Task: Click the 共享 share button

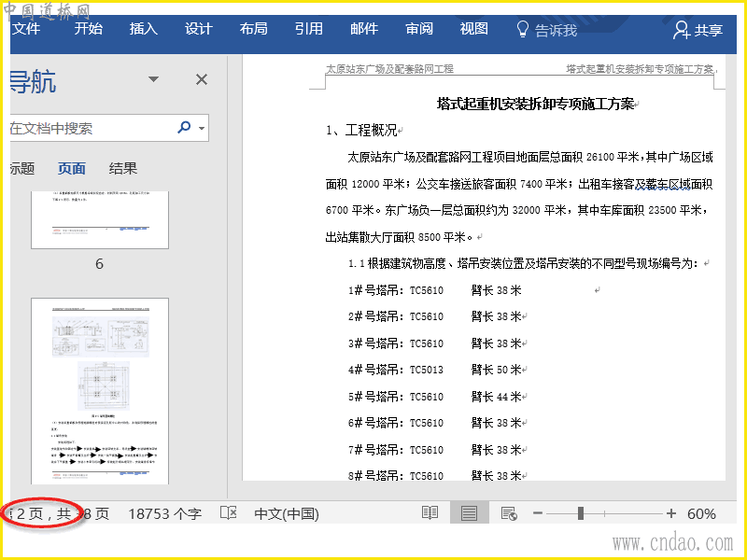Action: click(x=698, y=31)
